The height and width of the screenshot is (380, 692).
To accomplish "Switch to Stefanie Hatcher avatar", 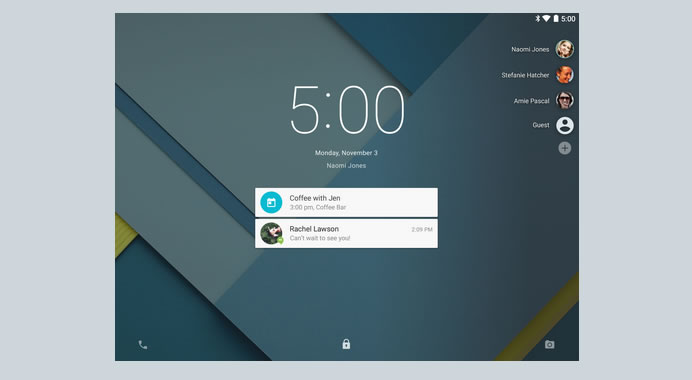I will point(564,75).
